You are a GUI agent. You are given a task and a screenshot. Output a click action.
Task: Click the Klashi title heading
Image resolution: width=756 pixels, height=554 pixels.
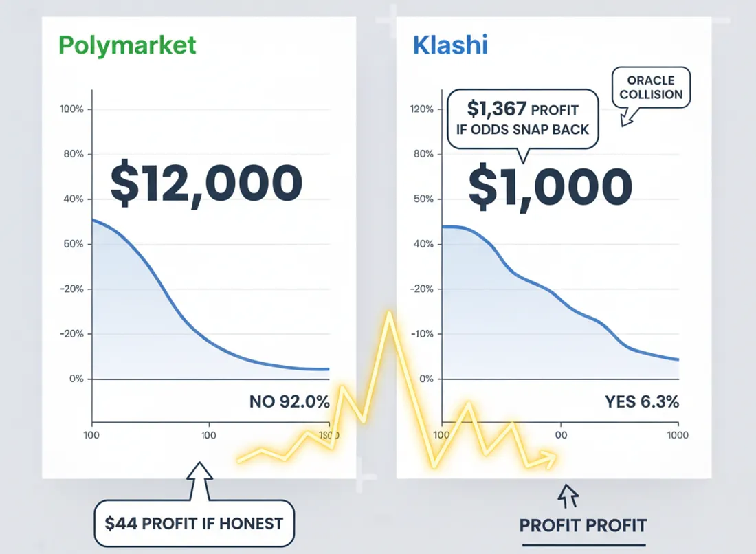(x=450, y=45)
